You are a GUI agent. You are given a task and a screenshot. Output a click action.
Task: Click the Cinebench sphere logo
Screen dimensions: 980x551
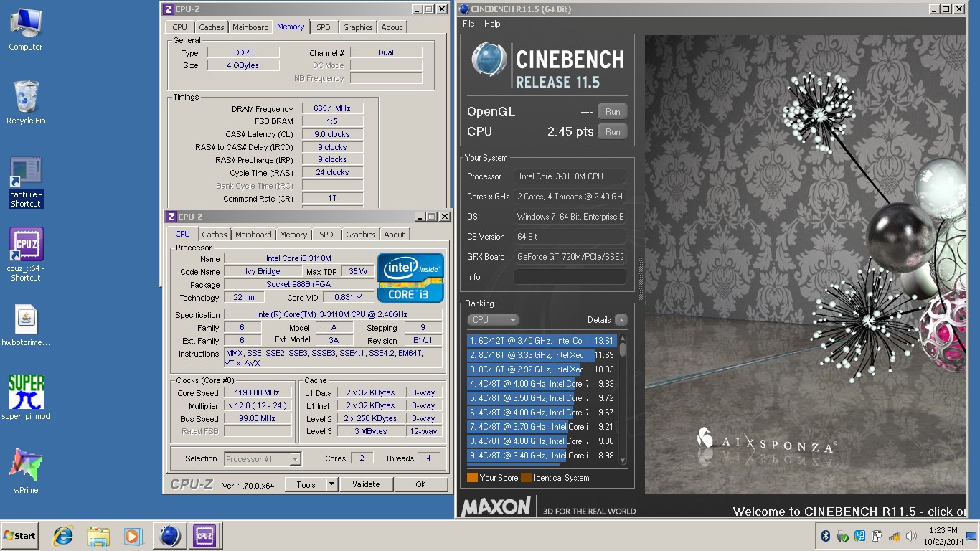(489, 60)
